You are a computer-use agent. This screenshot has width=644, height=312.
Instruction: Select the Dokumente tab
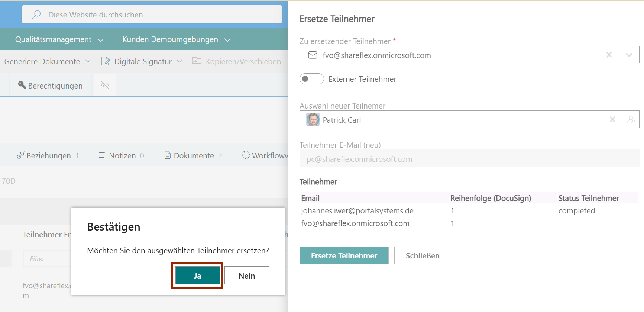click(x=193, y=155)
